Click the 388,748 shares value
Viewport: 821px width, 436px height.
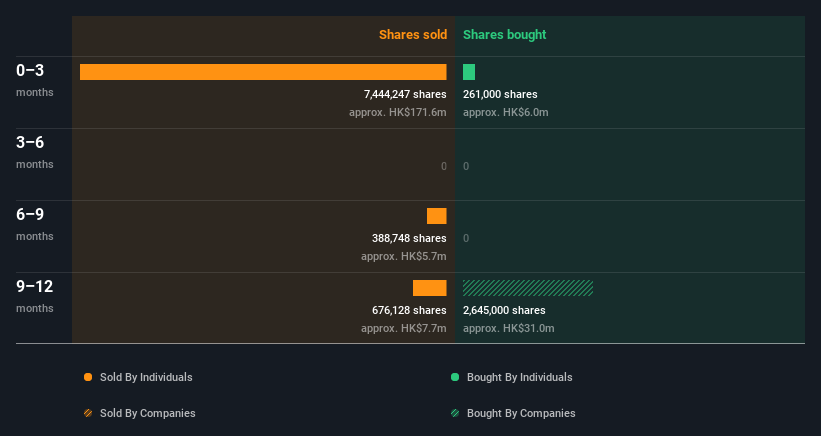409,238
